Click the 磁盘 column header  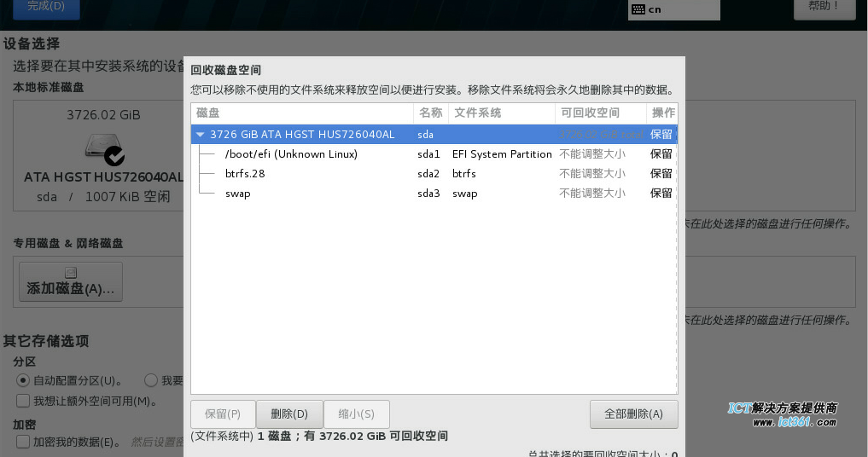302,113
